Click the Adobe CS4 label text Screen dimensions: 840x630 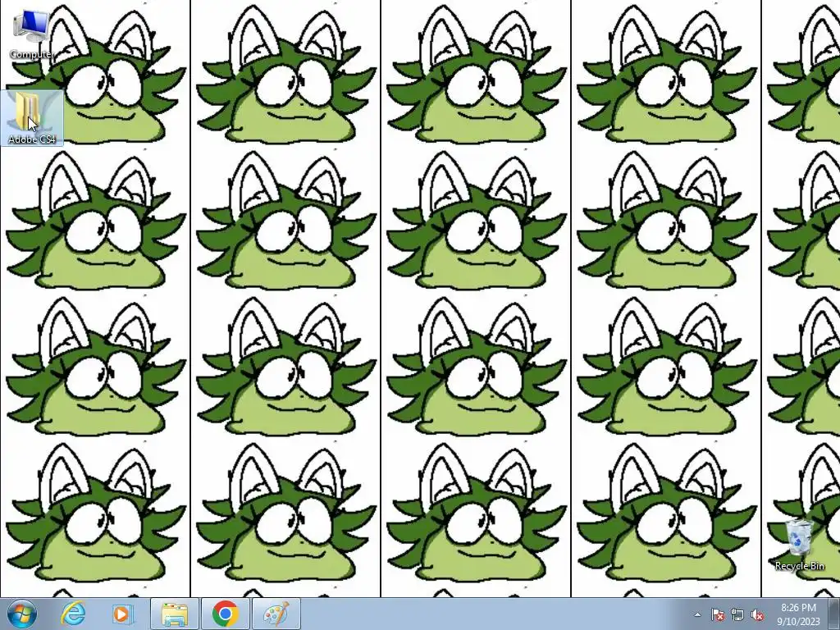click(x=32, y=139)
